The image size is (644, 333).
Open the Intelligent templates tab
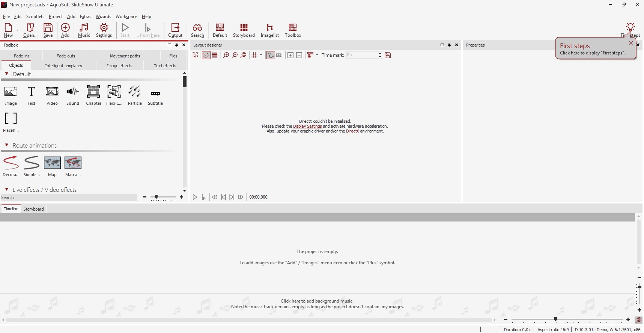(x=63, y=66)
